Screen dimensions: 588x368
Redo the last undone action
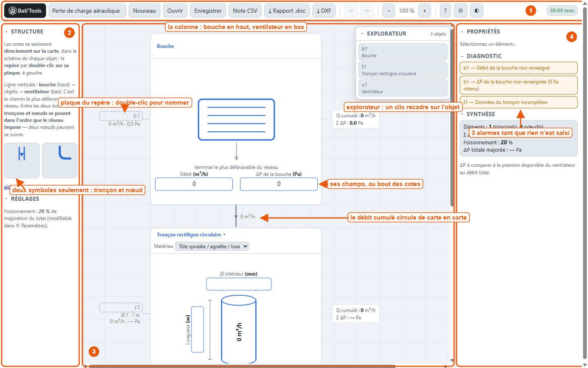pos(367,11)
